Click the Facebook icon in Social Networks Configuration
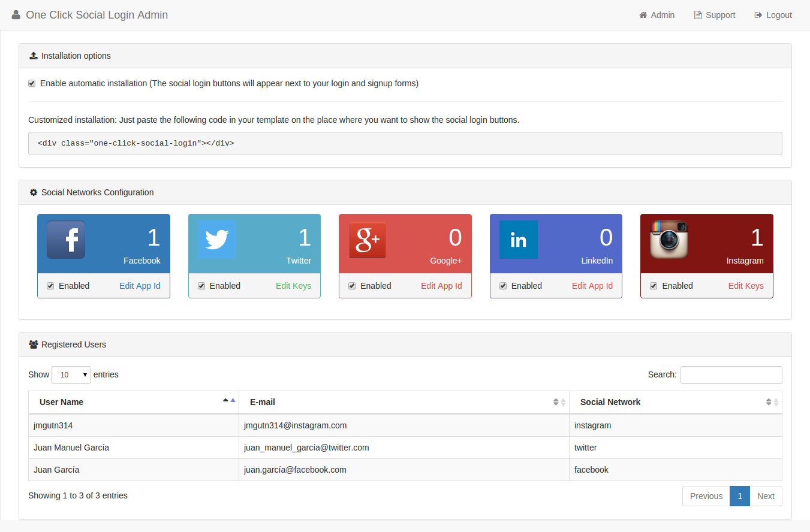 pos(67,240)
